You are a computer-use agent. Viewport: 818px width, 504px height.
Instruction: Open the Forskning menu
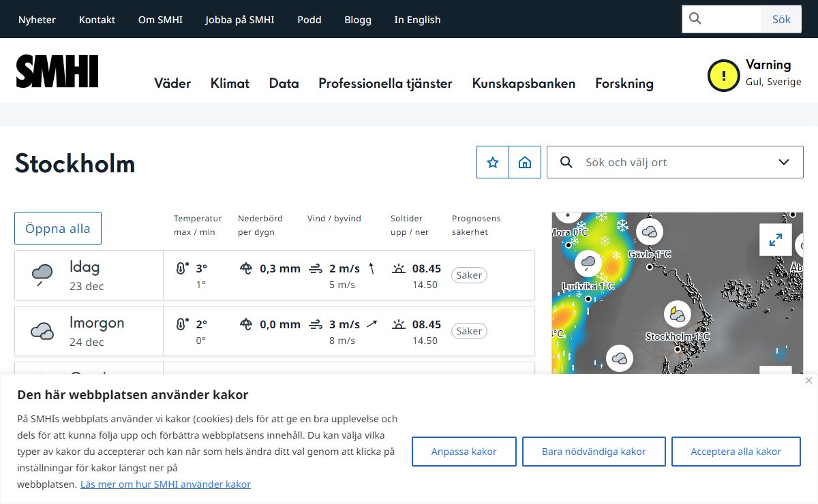[624, 83]
